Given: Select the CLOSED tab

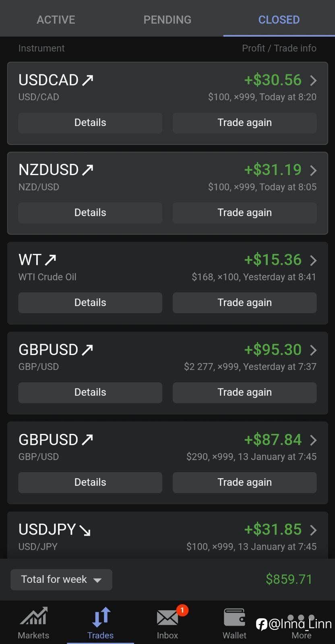Looking at the screenshot, I should [x=279, y=19].
